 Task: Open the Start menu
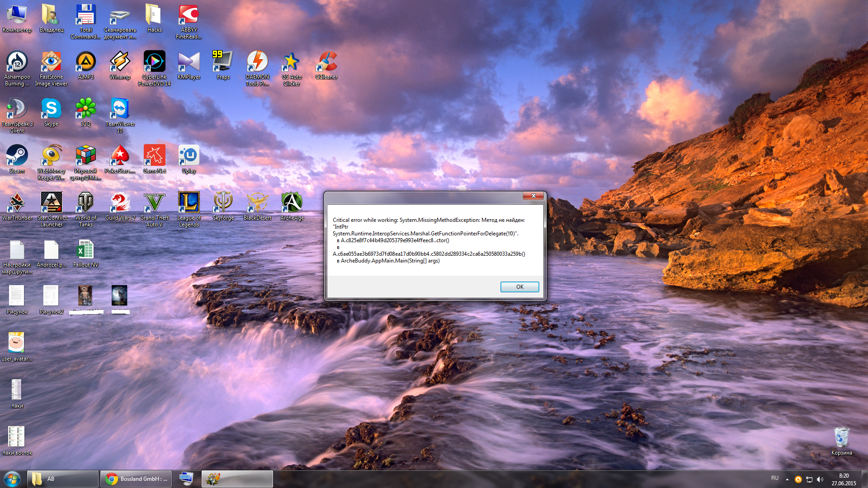(x=11, y=479)
